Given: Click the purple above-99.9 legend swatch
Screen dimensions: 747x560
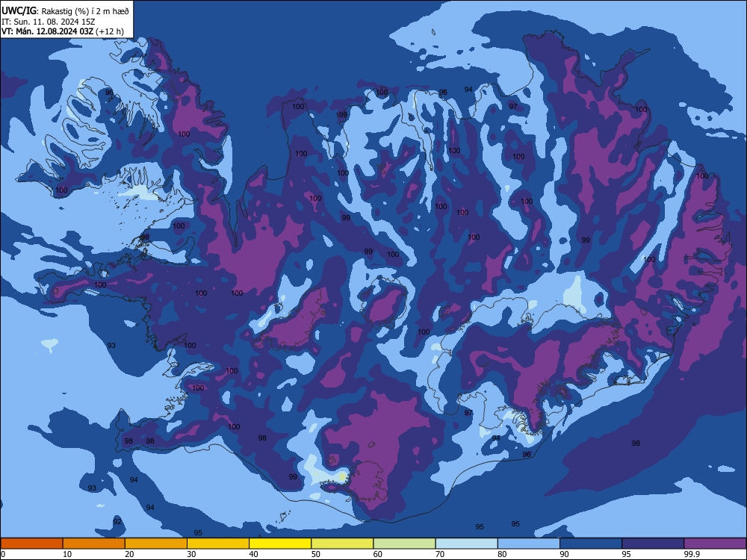Looking at the screenshot, I should [x=715, y=544].
